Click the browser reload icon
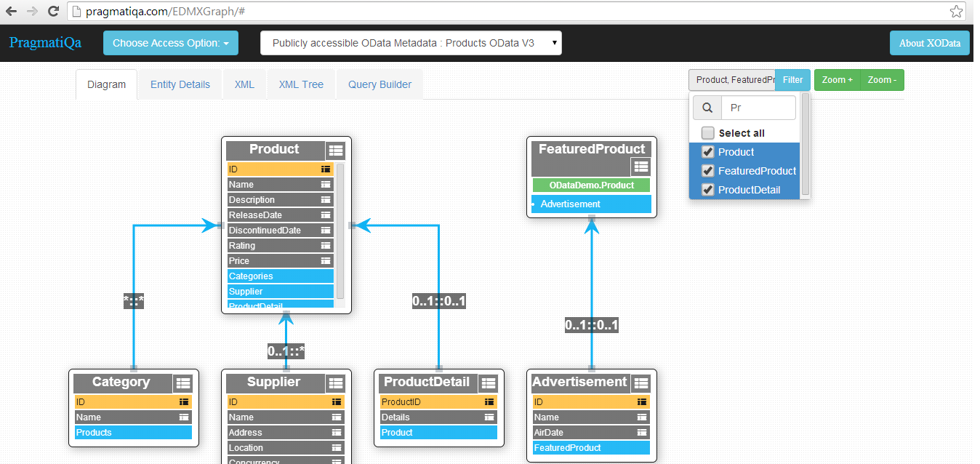Viewport: 980px width, 464px height. click(x=52, y=12)
